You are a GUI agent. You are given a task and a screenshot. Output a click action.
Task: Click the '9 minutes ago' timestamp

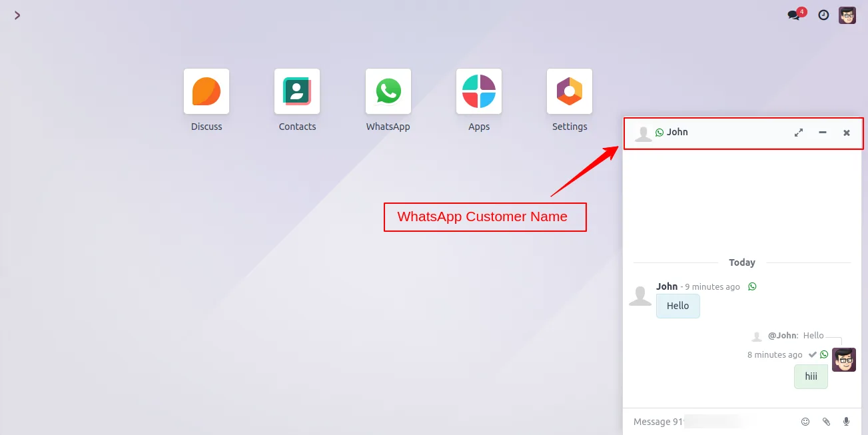pos(712,286)
